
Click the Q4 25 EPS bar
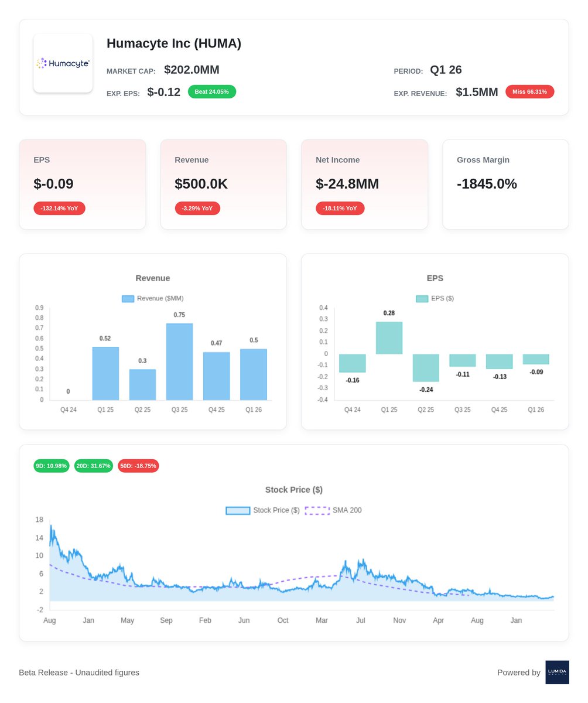[500, 361]
